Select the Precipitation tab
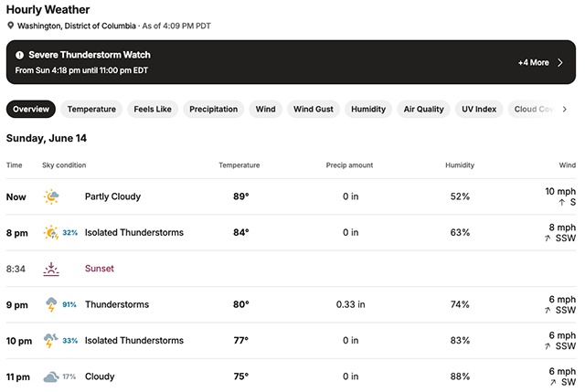Image resolution: width=585 pixels, height=392 pixels. [x=213, y=110]
